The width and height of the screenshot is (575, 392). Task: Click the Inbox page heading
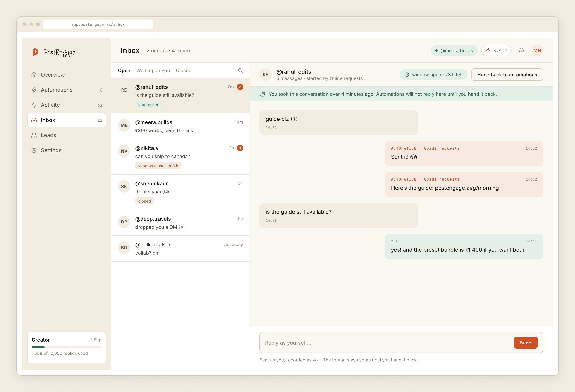(130, 50)
